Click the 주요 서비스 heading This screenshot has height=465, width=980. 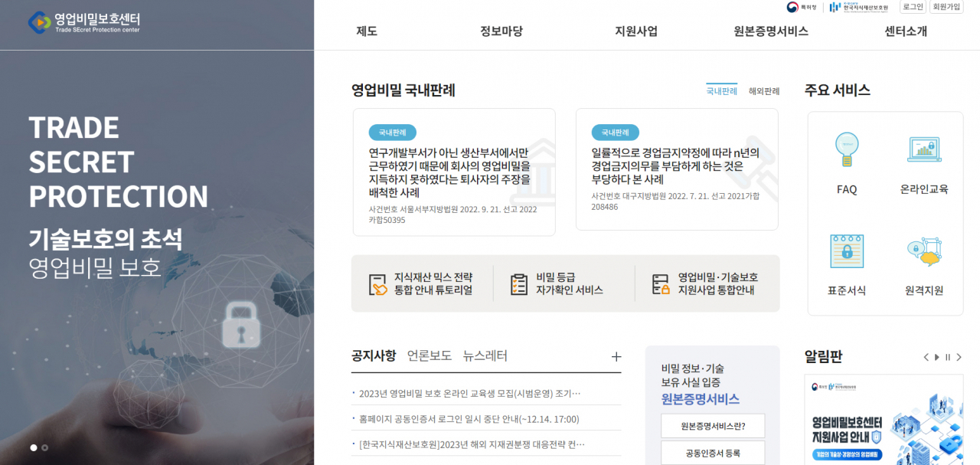(838, 90)
